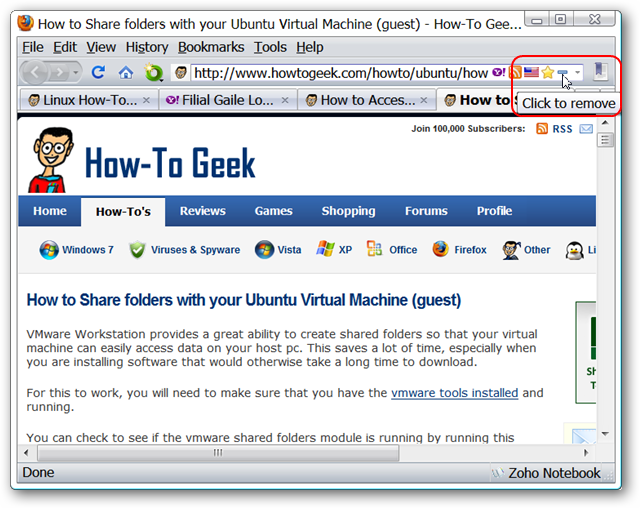
Task: Click the site favicon beside the address bar
Action: click(x=181, y=73)
